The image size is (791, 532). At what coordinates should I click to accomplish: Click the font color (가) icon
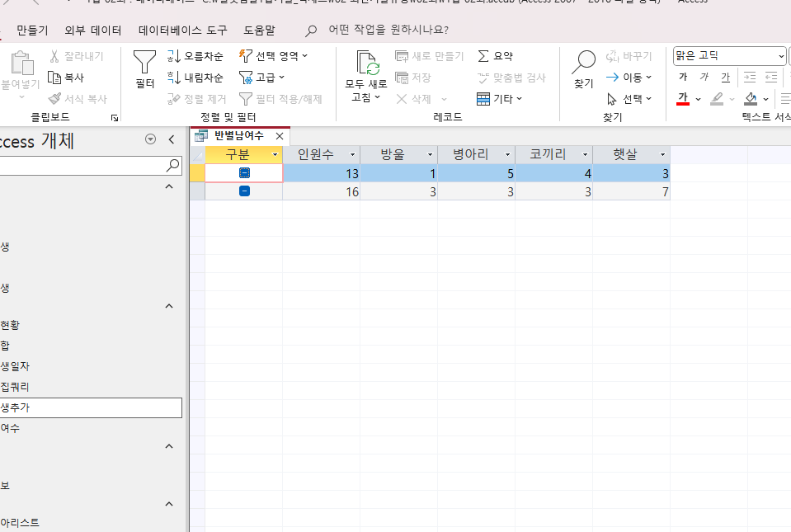(683, 98)
